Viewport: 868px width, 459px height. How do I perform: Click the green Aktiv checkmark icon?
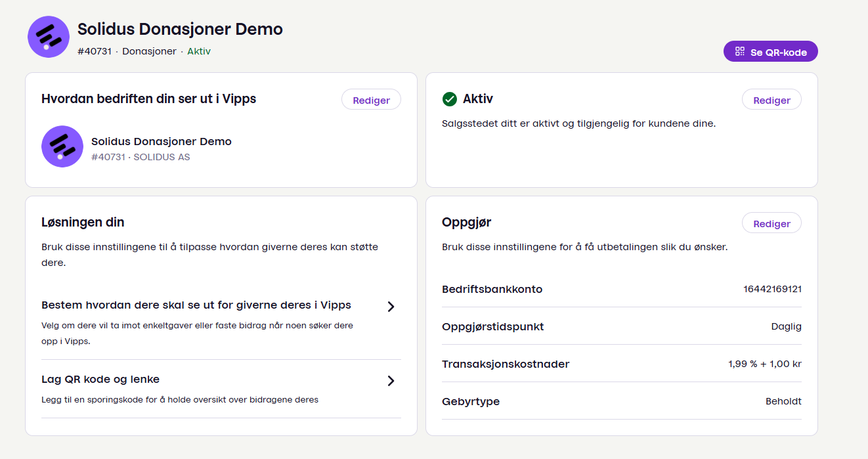pyautogui.click(x=450, y=99)
